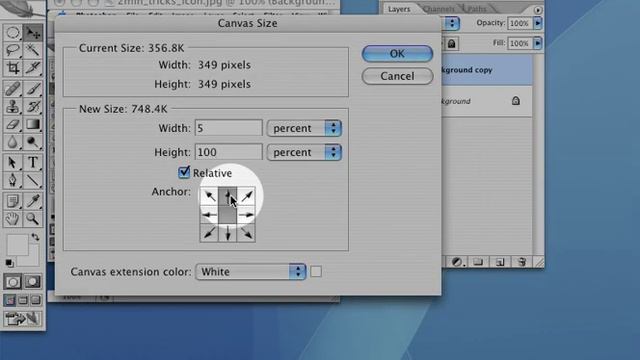Select the Clone Stamp tool
Image resolution: width=640 pixels, height=360 pixels.
(x=13, y=106)
